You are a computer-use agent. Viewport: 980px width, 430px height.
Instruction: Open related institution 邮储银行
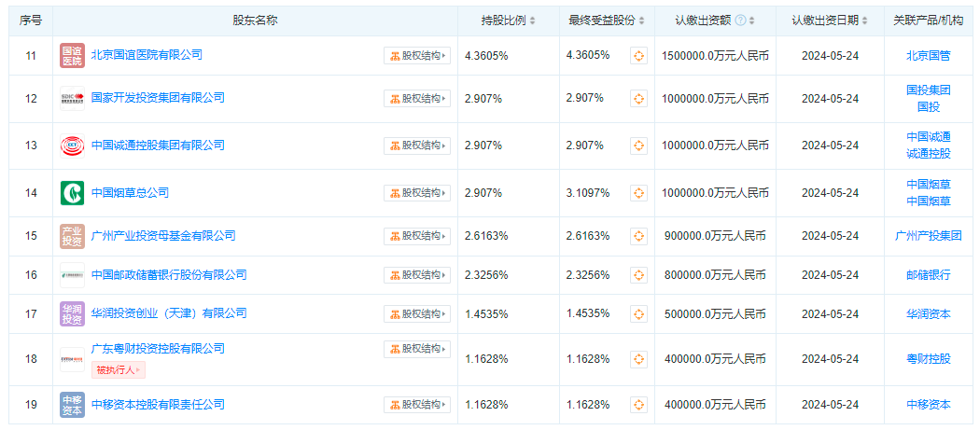coord(928,275)
